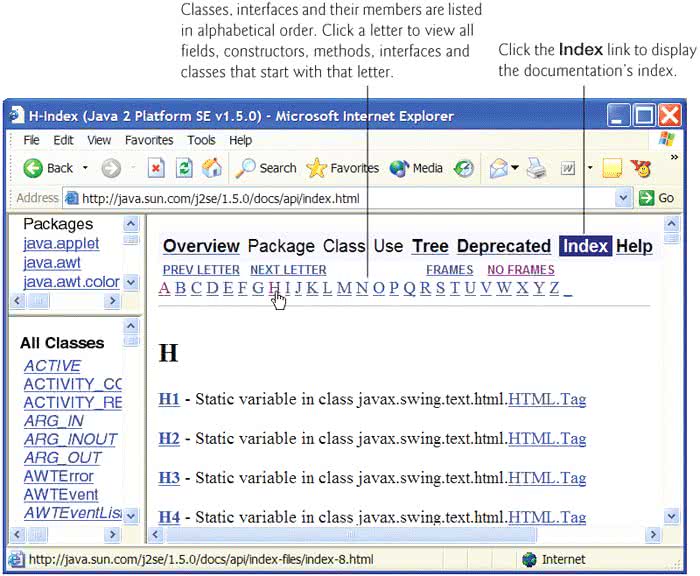This screenshot has height=576, width=700.
Task: Jump to index letter M
Action: [x=344, y=288]
